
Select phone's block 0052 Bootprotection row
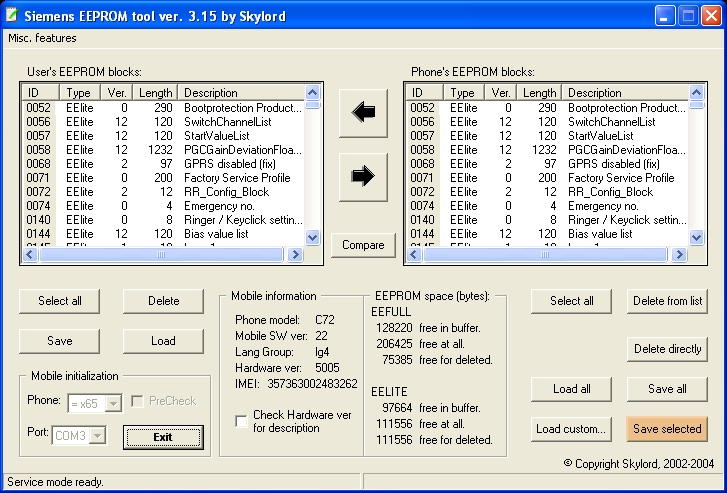(547, 108)
